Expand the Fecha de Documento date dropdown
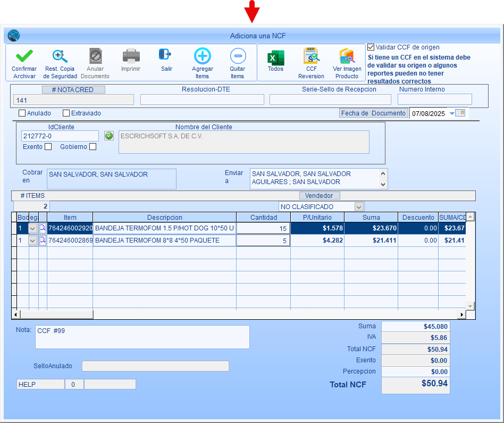The image size is (504, 423). (452, 113)
